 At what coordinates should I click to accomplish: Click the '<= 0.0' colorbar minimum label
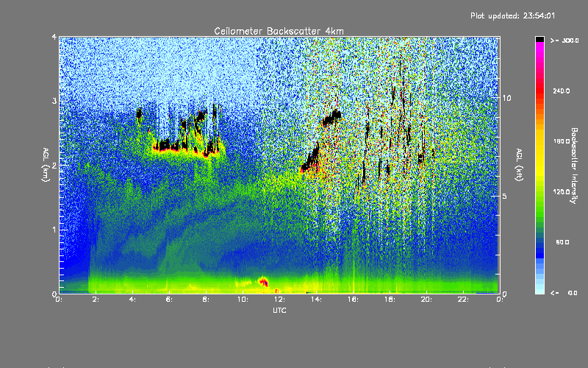coord(564,293)
